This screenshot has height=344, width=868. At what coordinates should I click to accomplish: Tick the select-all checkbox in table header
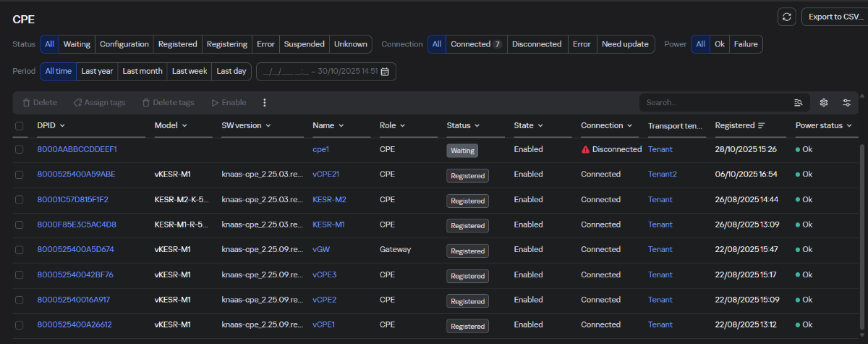click(20, 126)
